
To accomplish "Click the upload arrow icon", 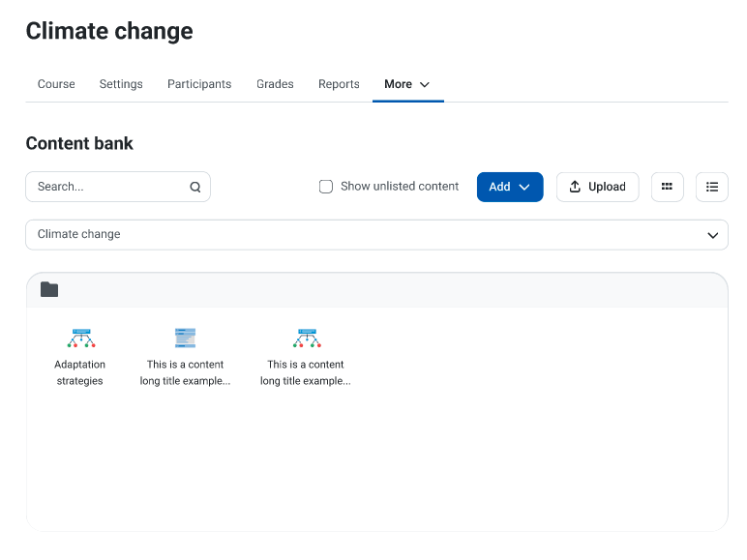I will 575,187.
